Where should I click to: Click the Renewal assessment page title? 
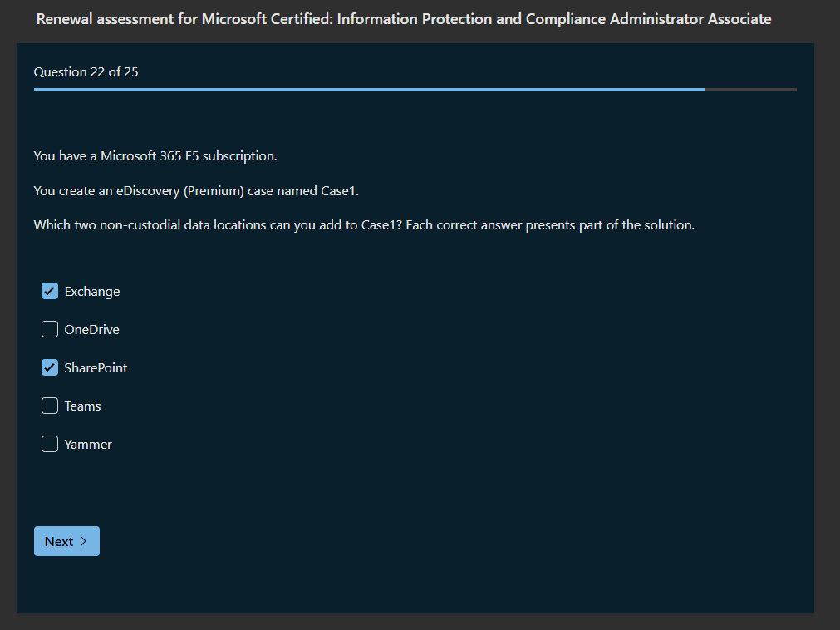pos(404,18)
